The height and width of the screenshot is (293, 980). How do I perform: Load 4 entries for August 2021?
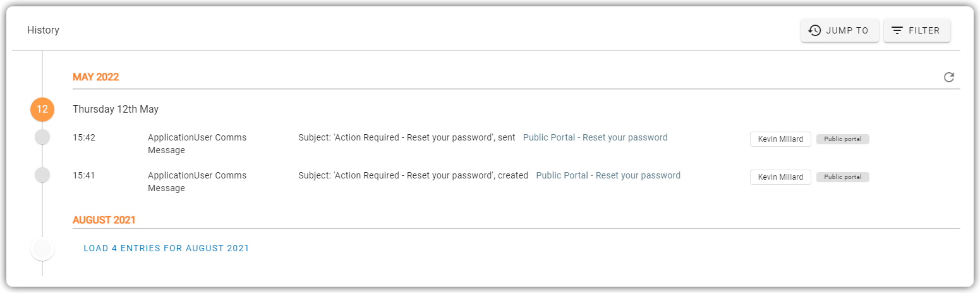click(x=166, y=248)
